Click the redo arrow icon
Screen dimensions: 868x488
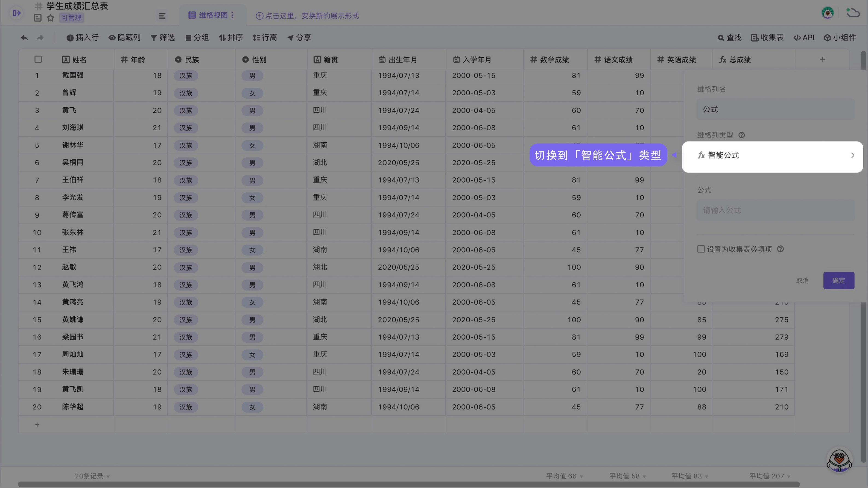point(40,38)
